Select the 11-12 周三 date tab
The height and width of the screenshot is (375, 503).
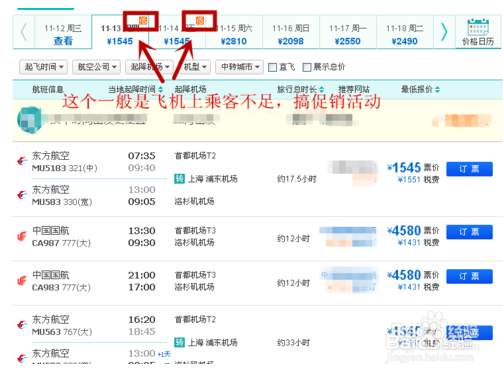63,32
